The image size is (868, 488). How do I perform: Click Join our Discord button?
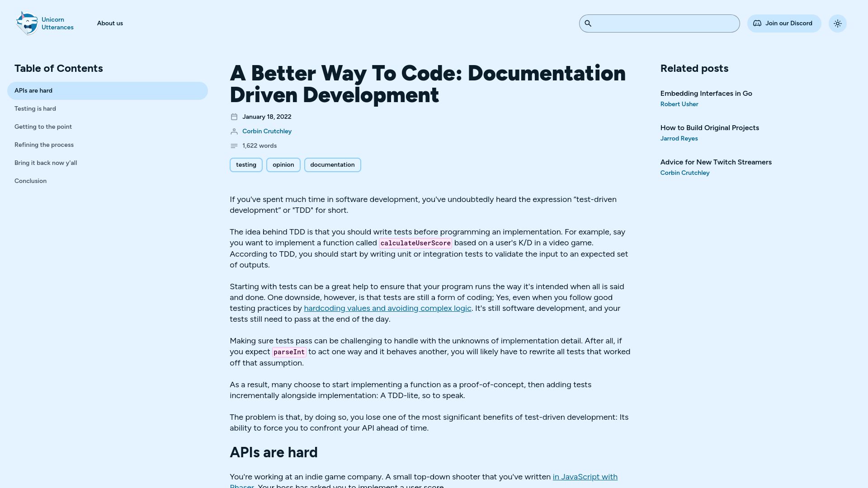click(x=784, y=23)
